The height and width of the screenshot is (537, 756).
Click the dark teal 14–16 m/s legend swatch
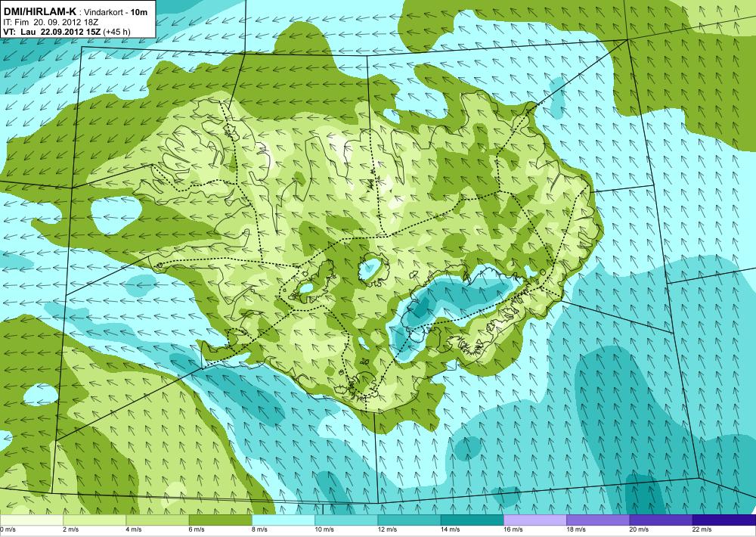point(472,520)
